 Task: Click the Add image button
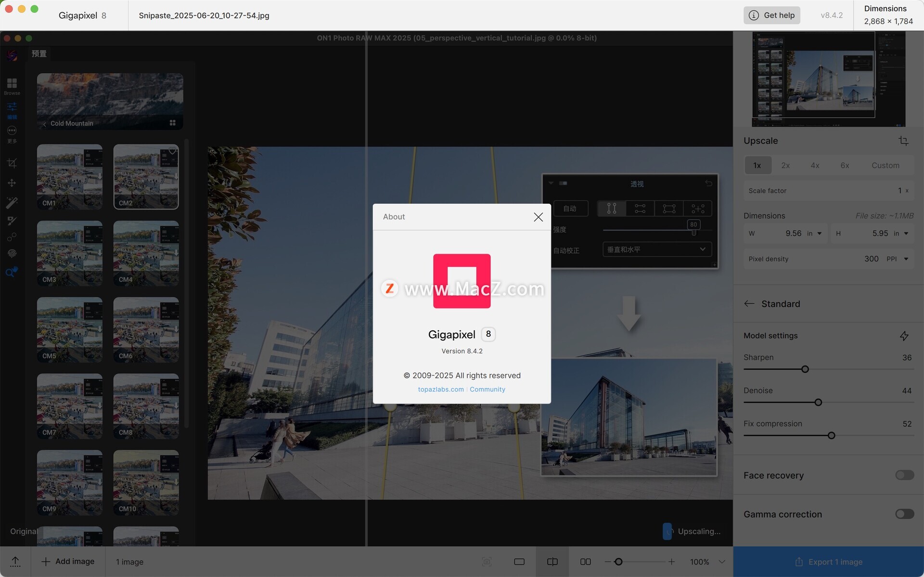click(x=68, y=562)
